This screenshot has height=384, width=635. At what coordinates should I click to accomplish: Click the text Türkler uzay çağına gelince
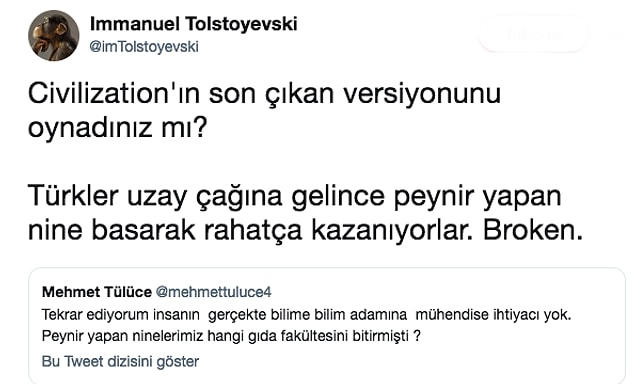click(x=206, y=197)
